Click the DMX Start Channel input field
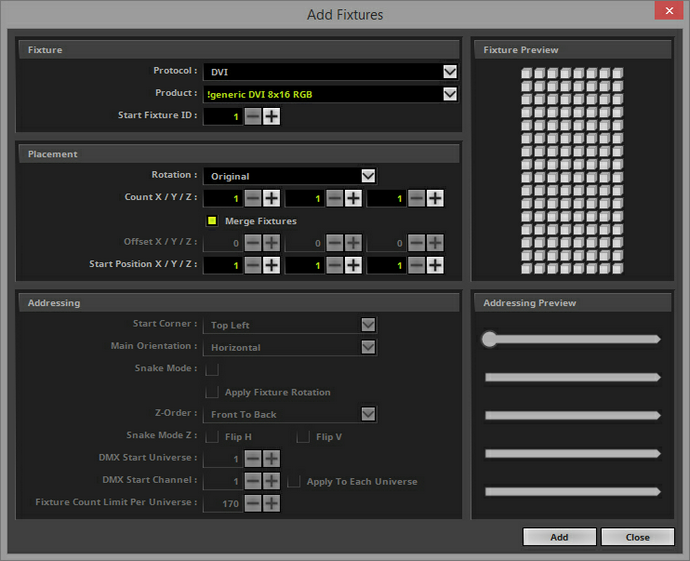The image size is (690, 561). click(223, 481)
